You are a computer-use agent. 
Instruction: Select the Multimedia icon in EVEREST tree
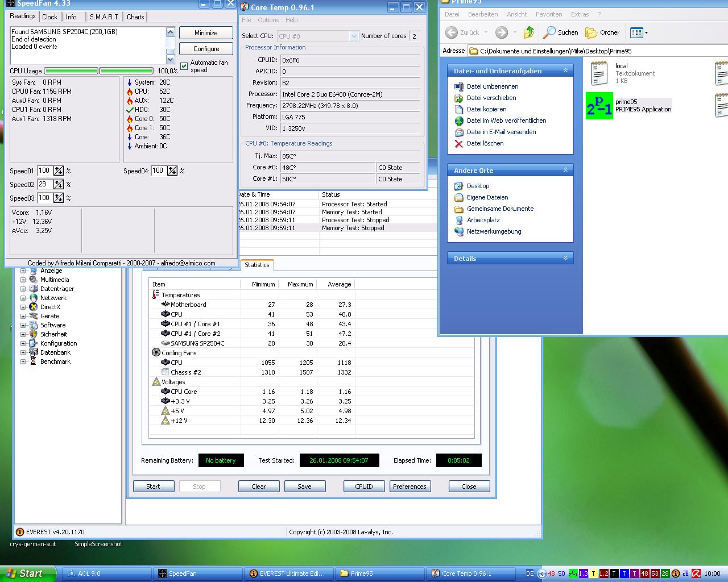[34, 280]
